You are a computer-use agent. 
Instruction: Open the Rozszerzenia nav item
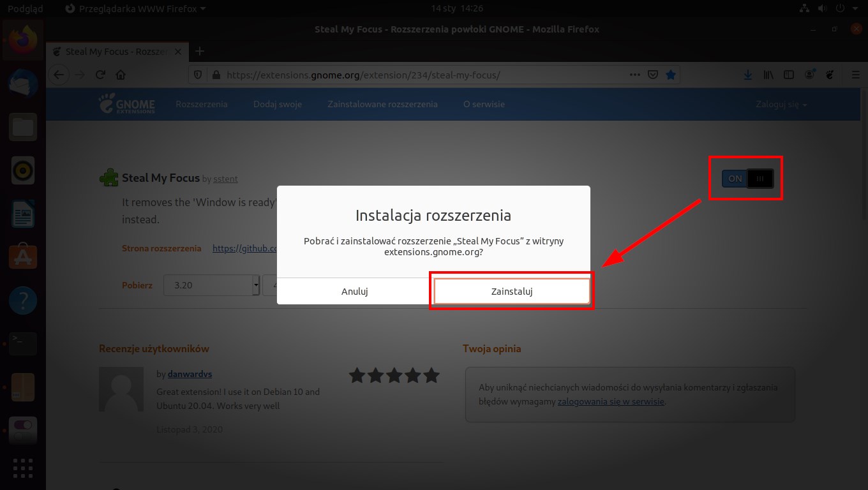pyautogui.click(x=202, y=104)
